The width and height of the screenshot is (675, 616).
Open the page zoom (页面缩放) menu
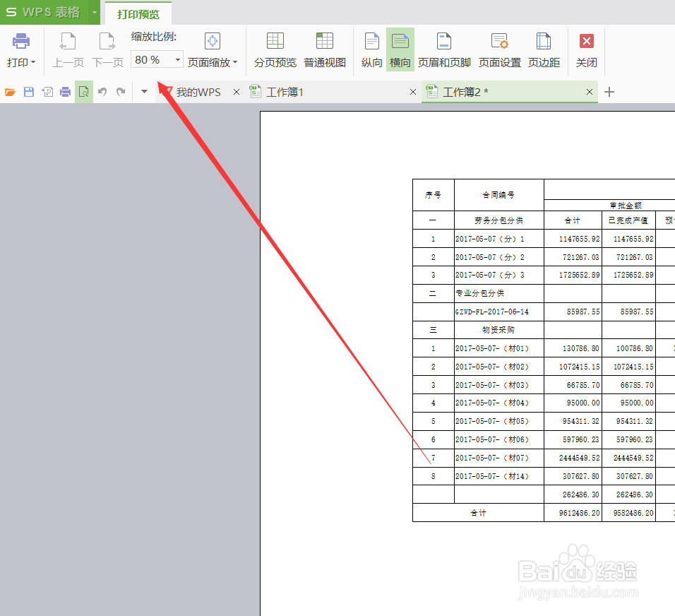213,50
